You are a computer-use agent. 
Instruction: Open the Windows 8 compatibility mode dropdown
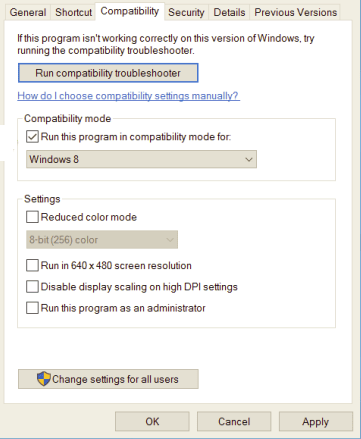coord(141,159)
